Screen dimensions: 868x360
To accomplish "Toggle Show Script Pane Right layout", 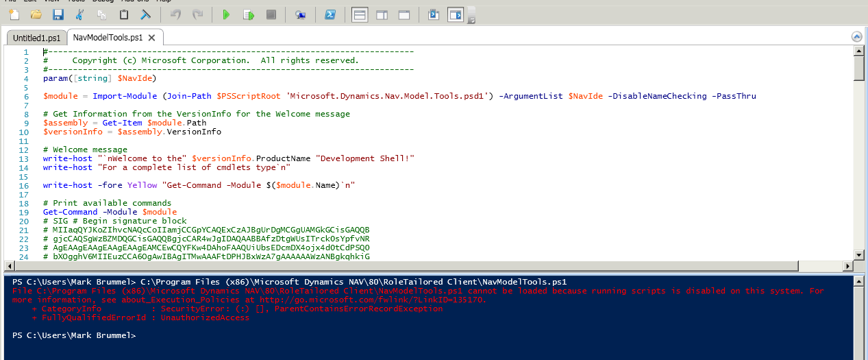I will (382, 14).
